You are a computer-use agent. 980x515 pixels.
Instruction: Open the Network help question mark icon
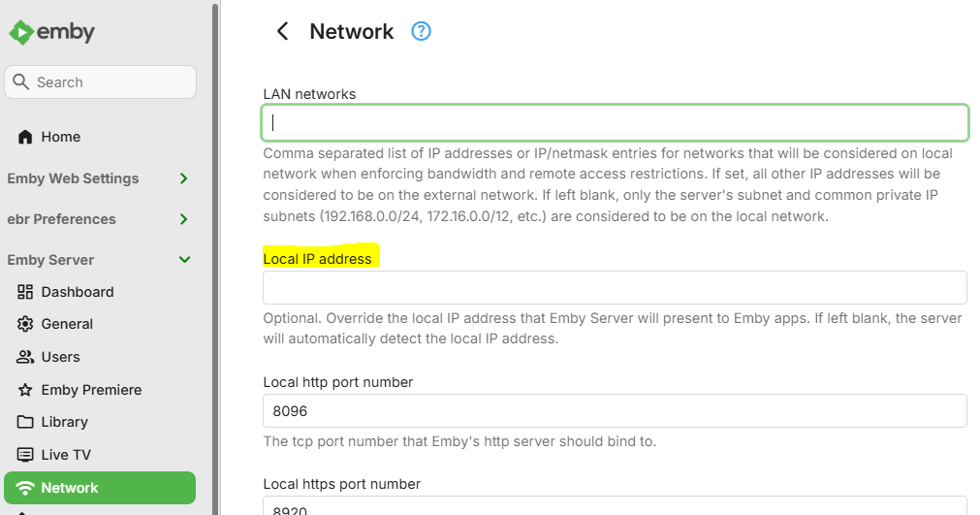(x=421, y=31)
